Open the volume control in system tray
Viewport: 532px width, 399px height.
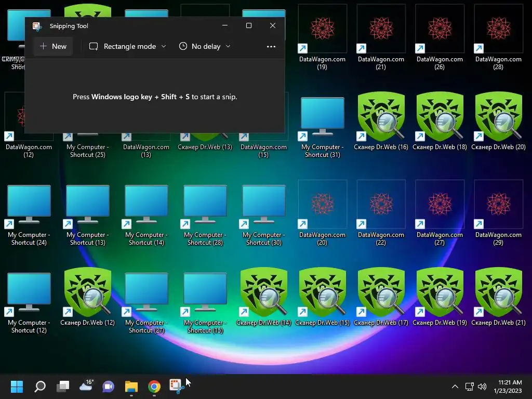[482, 387]
